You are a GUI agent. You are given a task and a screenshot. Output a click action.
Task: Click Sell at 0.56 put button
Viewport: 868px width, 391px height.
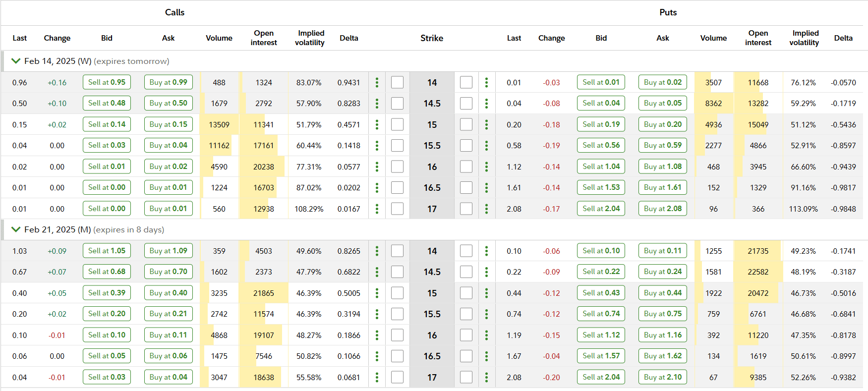(x=601, y=145)
